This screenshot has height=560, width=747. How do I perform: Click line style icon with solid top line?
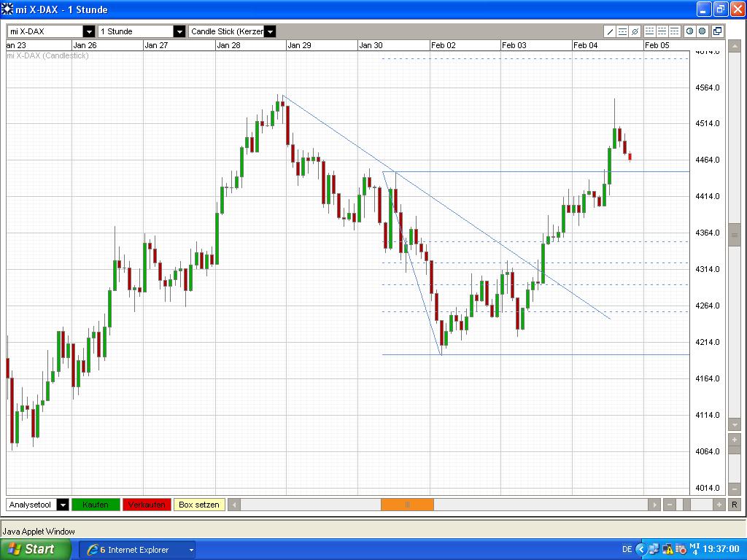674,31
